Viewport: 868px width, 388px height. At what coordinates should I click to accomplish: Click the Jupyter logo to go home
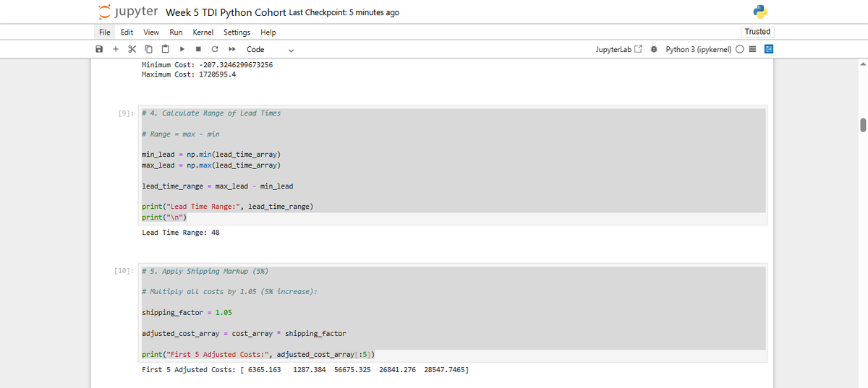point(128,12)
